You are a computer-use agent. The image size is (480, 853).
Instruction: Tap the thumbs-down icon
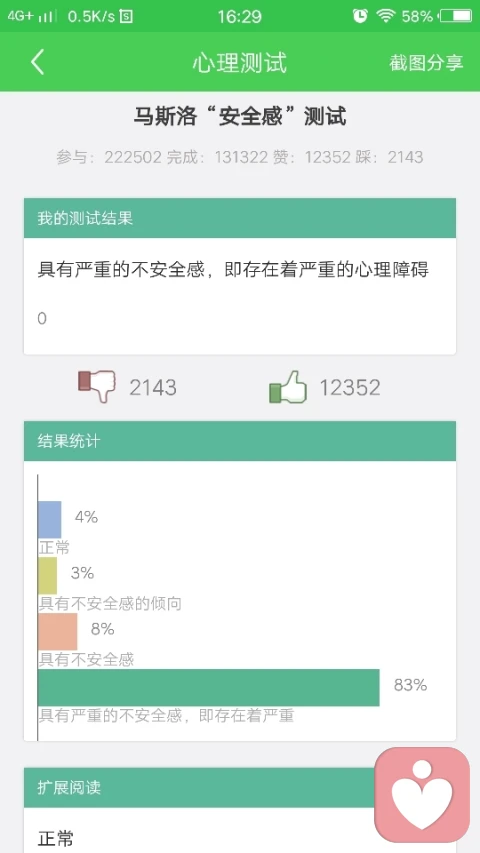pos(97,386)
